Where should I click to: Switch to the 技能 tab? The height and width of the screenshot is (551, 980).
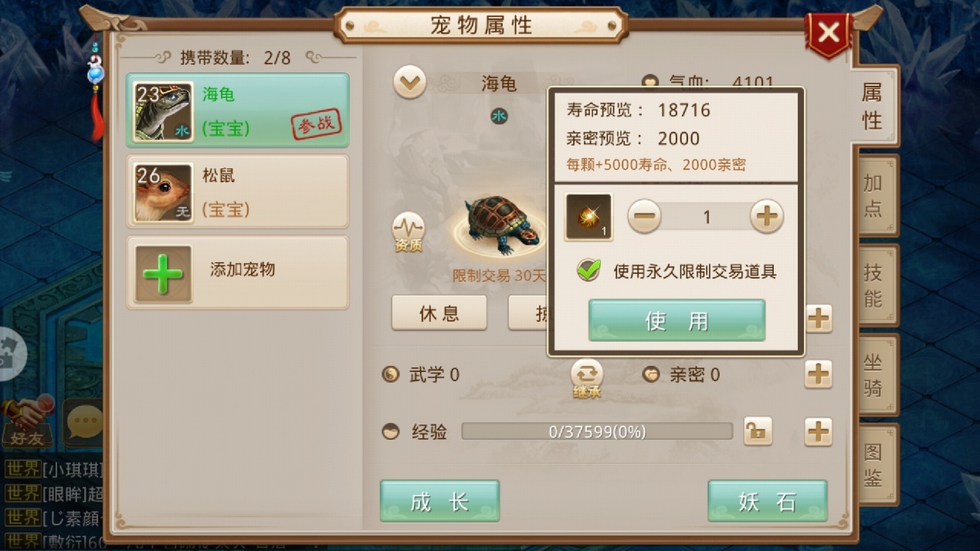[x=873, y=285]
